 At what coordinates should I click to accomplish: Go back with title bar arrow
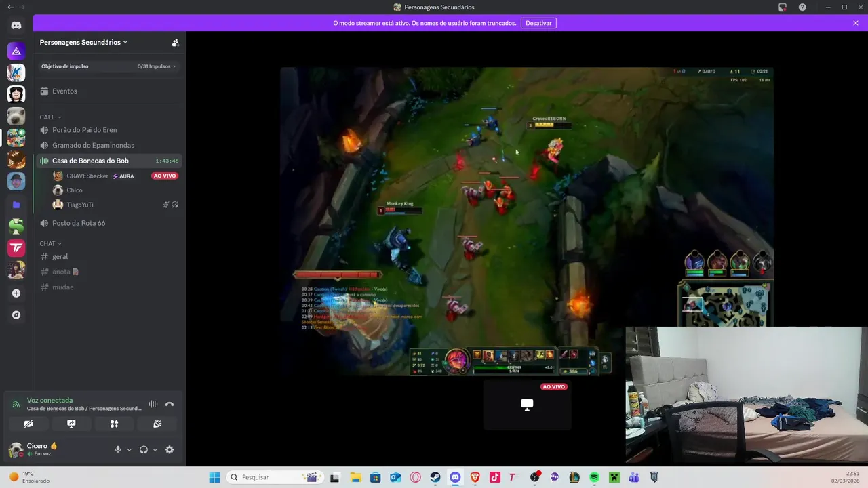tap(10, 7)
